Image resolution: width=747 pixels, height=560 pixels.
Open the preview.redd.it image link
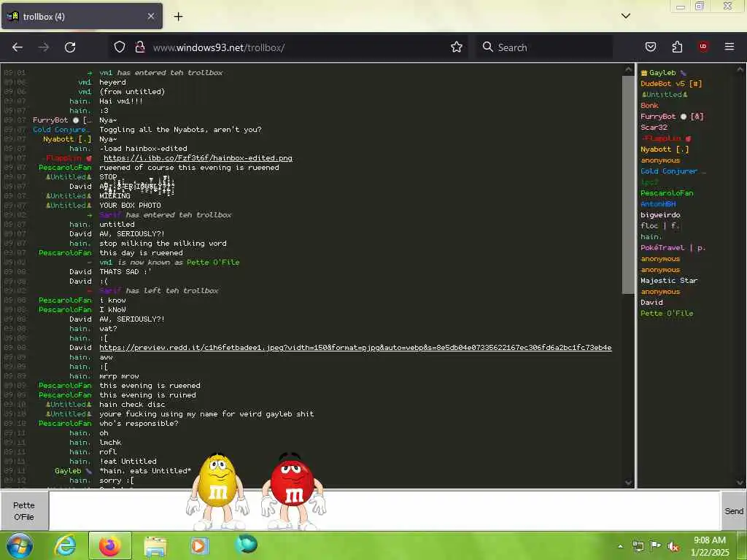tap(355, 348)
